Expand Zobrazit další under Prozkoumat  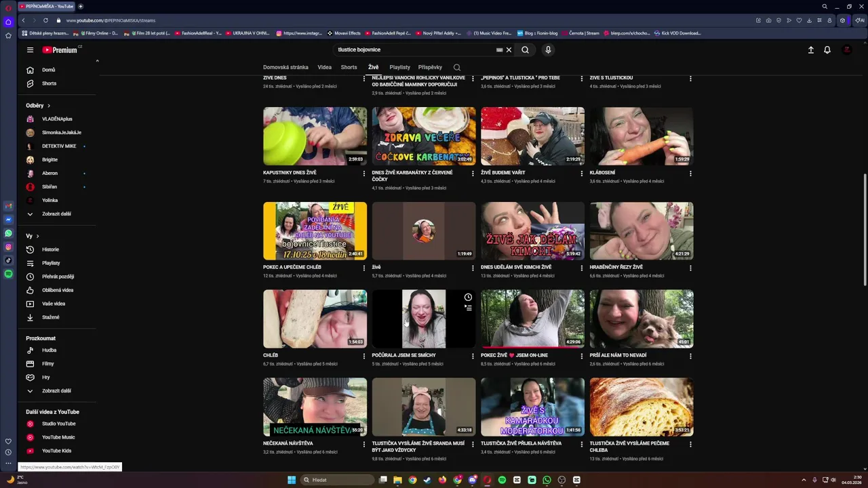click(x=57, y=391)
